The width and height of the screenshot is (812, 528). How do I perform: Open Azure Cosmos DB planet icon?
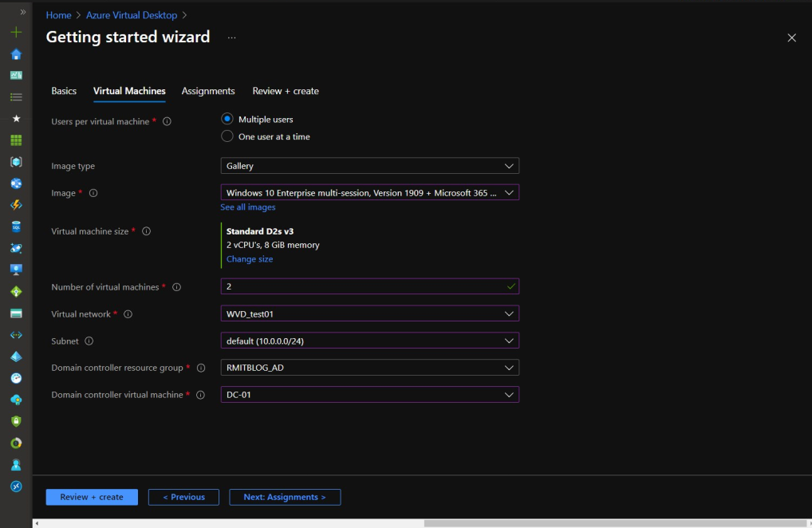(16, 248)
